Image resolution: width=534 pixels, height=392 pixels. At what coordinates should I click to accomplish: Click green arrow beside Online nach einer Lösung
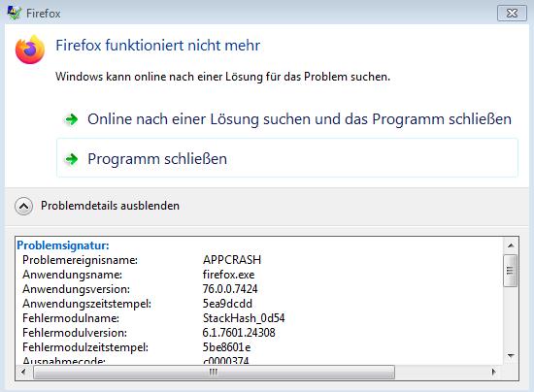click(x=72, y=119)
